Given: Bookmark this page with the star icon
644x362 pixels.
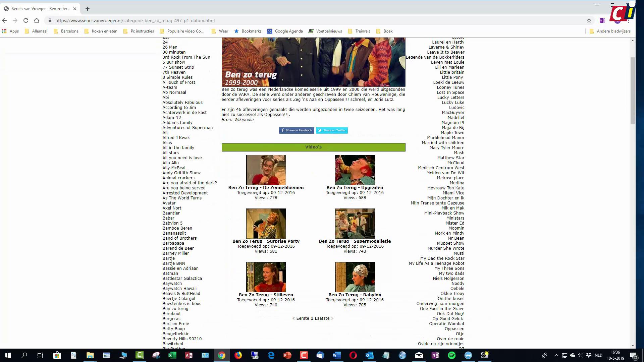Looking at the screenshot, I should click(x=589, y=20).
